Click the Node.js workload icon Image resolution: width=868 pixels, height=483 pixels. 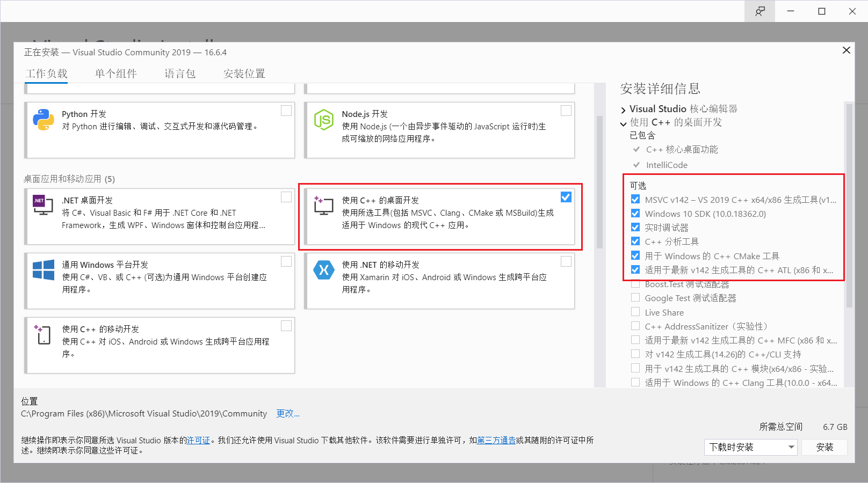[324, 120]
